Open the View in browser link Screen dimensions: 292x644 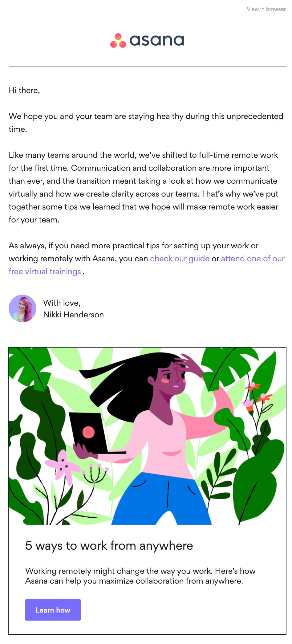pyautogui.click(x=266, y=9)
